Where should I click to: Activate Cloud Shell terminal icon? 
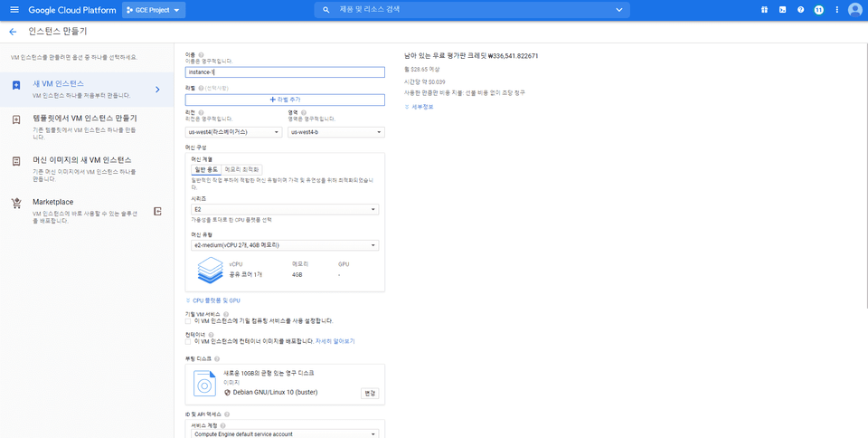pos(782,10)
